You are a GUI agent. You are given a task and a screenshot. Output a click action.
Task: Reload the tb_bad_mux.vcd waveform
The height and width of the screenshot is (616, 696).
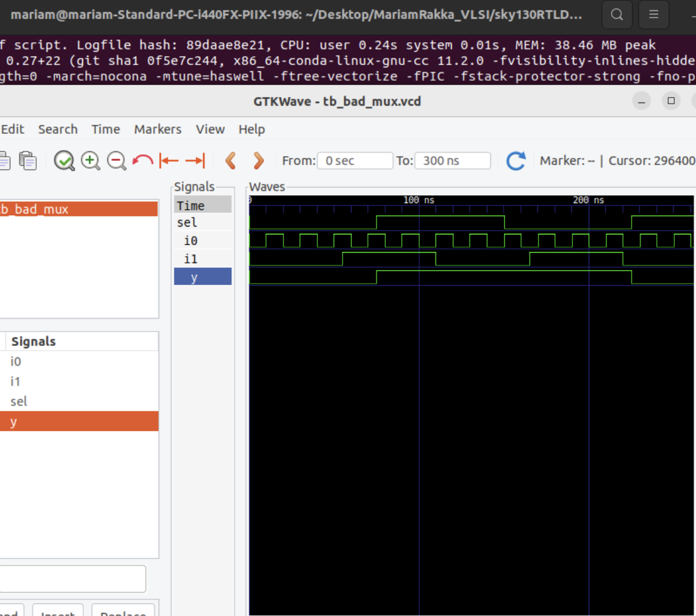click(x=516, y=160)
